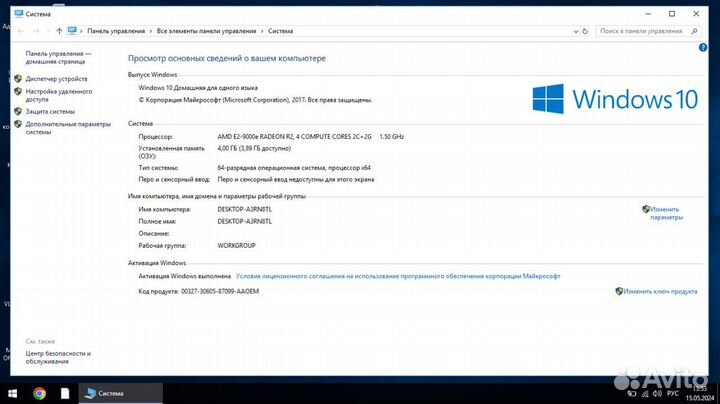Close the Система window
Viewport: 720px width, 404px height.
[696, 14]
